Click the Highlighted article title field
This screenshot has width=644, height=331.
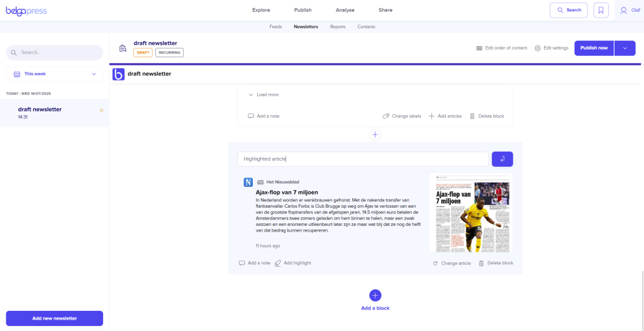(x=362, y=159)
